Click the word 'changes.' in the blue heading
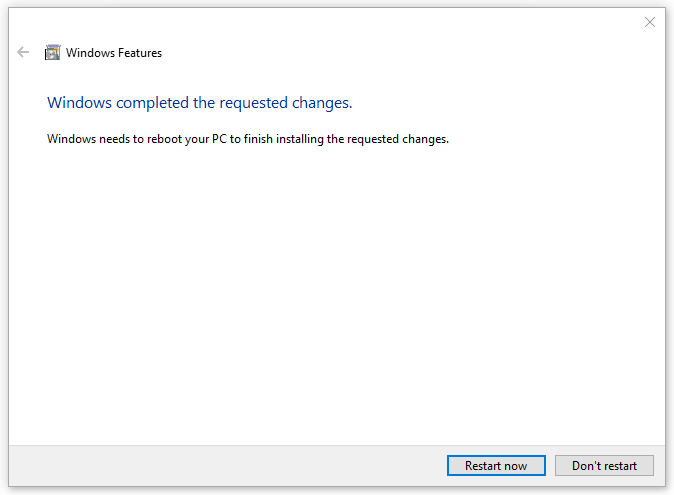Screen dimensions: 674x495 pos(322,104)
